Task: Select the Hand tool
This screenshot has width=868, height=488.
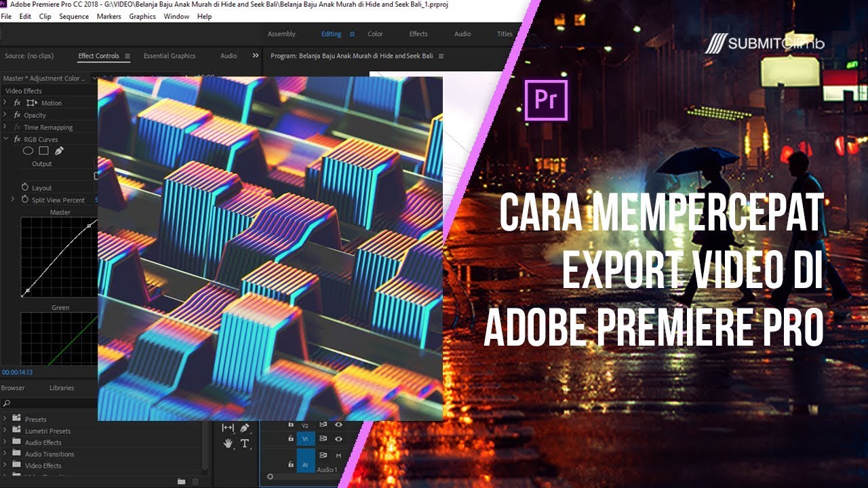Action: (228, 443)
